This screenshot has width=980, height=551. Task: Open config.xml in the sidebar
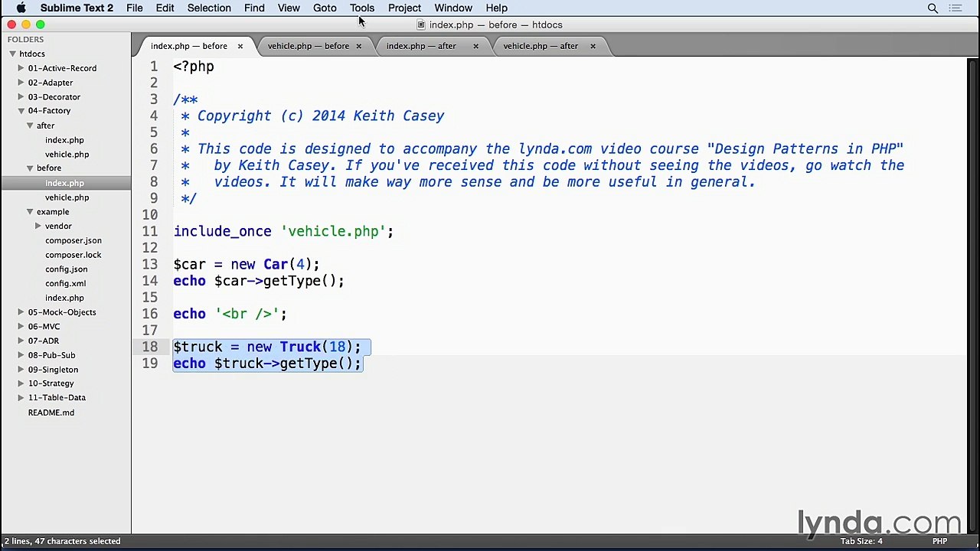click(x=65, y=283)
